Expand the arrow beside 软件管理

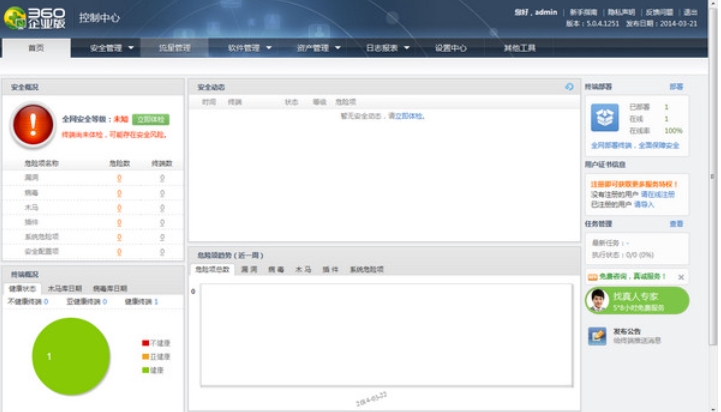tap(269, 47)
